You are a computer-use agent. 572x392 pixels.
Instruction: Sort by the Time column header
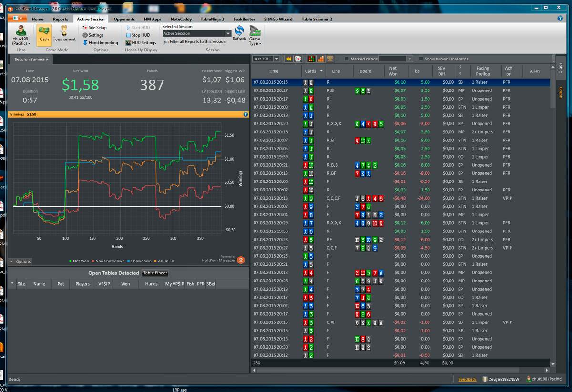pyautogui.click(x=274, y=71)
